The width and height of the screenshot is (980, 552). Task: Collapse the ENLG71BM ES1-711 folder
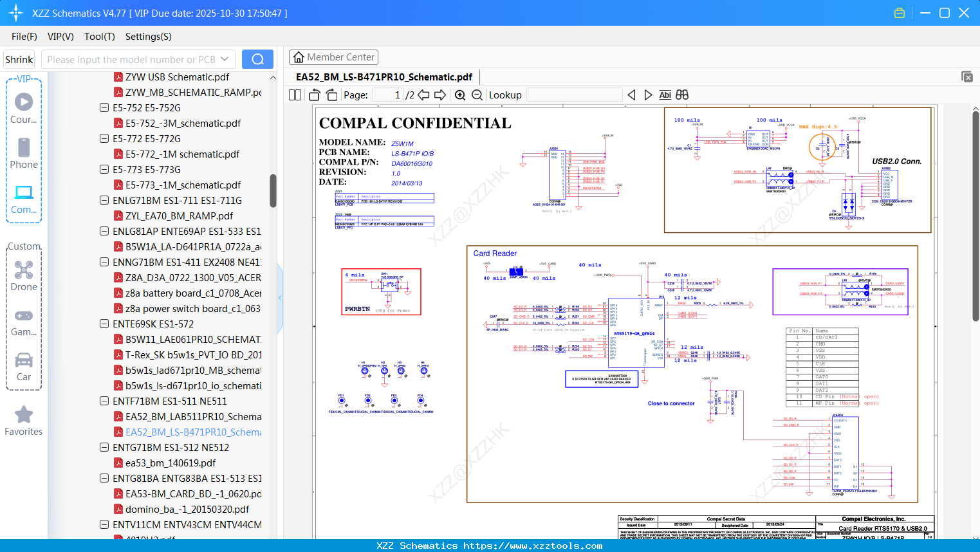pos(104,200)
